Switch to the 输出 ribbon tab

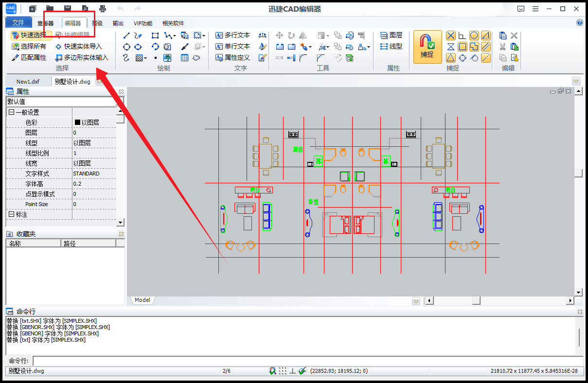(x=118, y=23)
